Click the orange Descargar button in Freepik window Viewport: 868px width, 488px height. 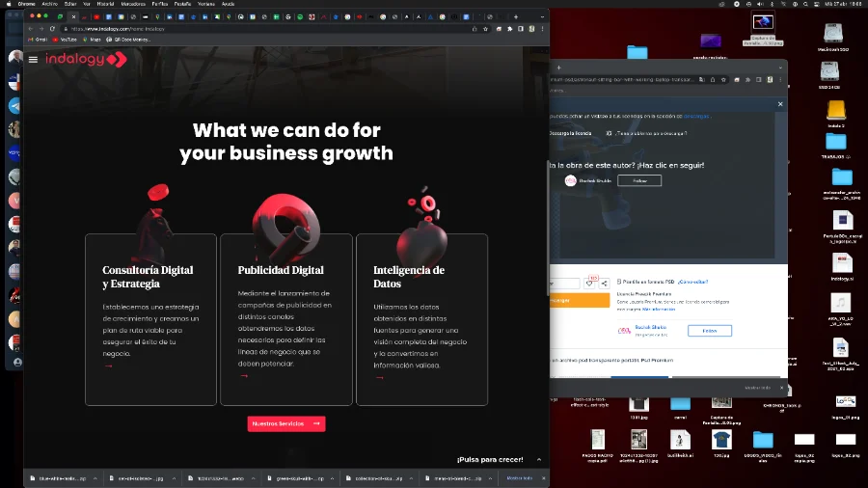[x=579, y=301]
